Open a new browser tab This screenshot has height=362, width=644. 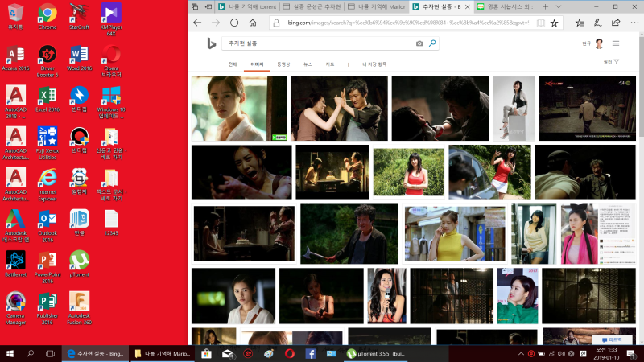[546, 6]
